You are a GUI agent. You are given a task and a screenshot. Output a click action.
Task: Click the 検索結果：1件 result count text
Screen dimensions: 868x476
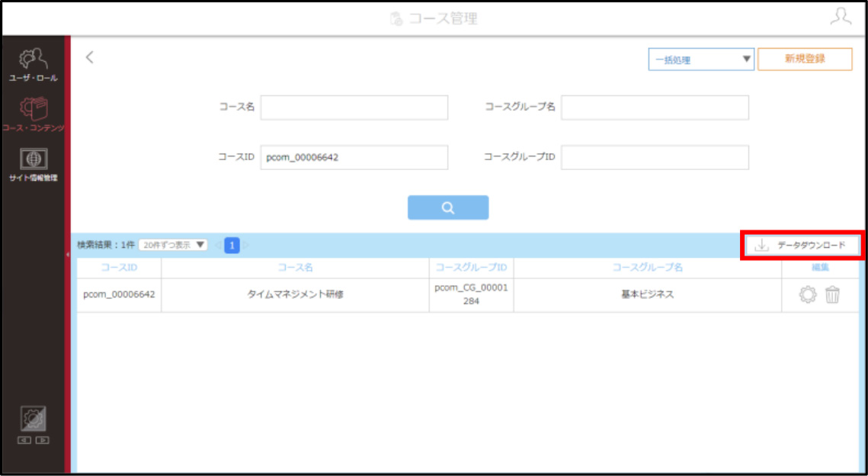(106, 245)
